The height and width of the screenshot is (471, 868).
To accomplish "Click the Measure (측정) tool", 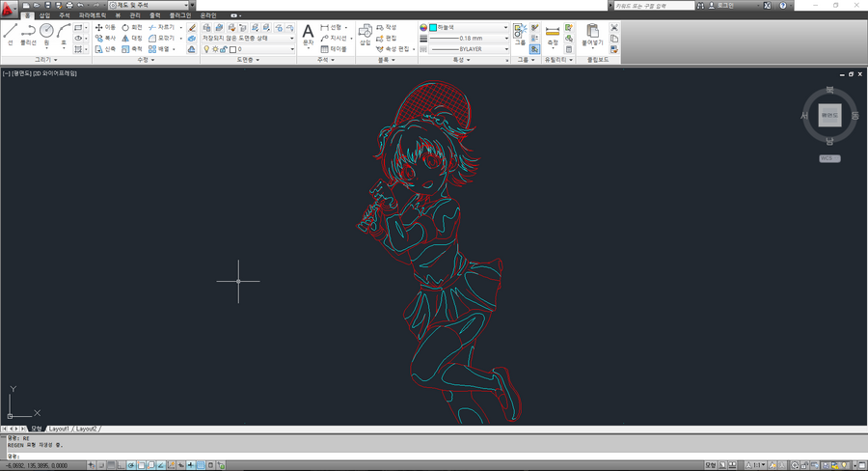I will tap(553, 35).
